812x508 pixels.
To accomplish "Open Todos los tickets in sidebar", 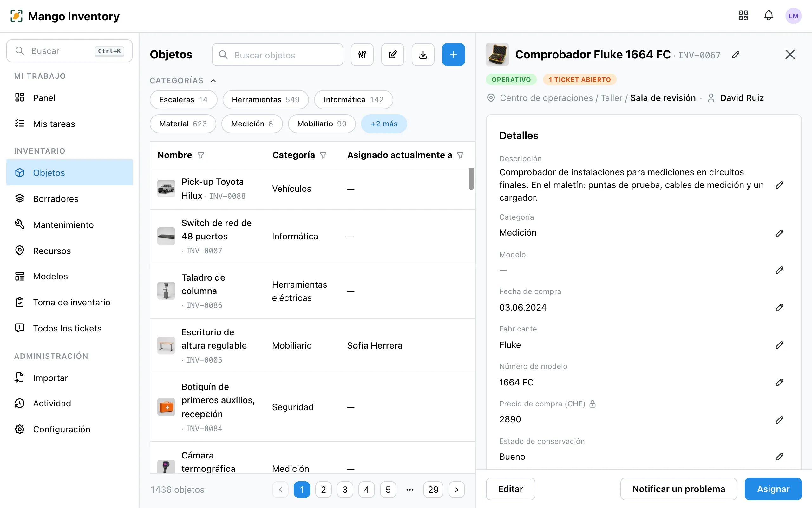I will (x=69, y=328).
